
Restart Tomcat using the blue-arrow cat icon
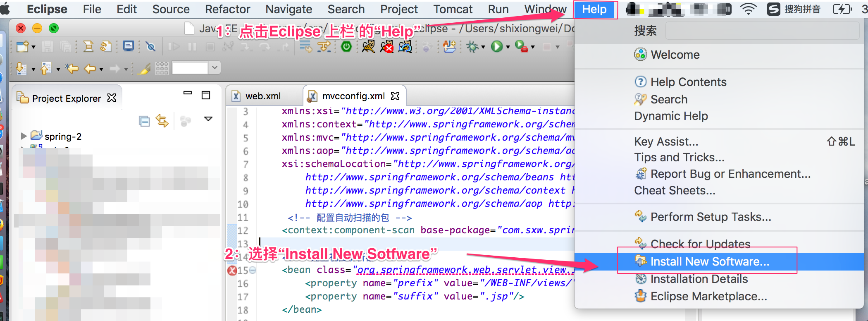(405, 46)
